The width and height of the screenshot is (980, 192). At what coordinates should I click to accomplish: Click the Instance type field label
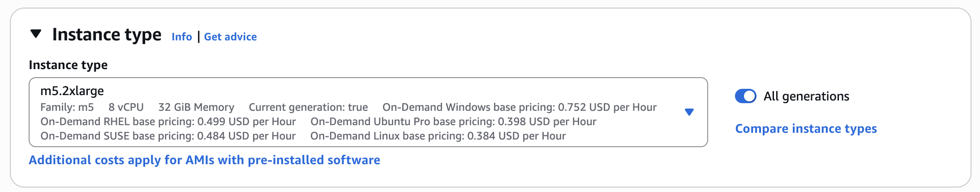(68, 65)
